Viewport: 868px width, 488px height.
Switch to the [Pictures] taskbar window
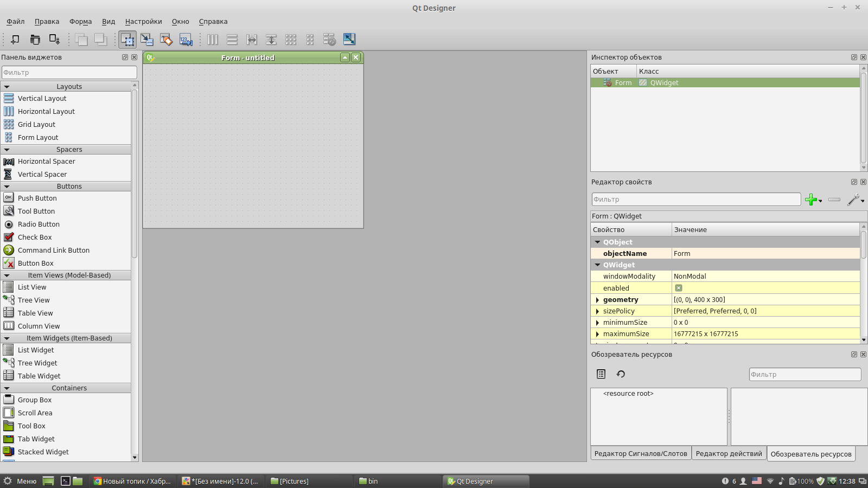(310, 481)
